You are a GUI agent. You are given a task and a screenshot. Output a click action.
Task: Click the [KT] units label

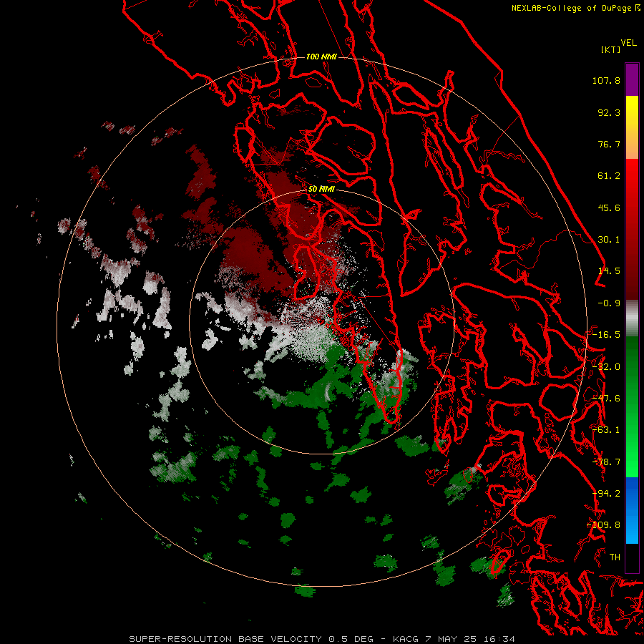coord(610,49)
